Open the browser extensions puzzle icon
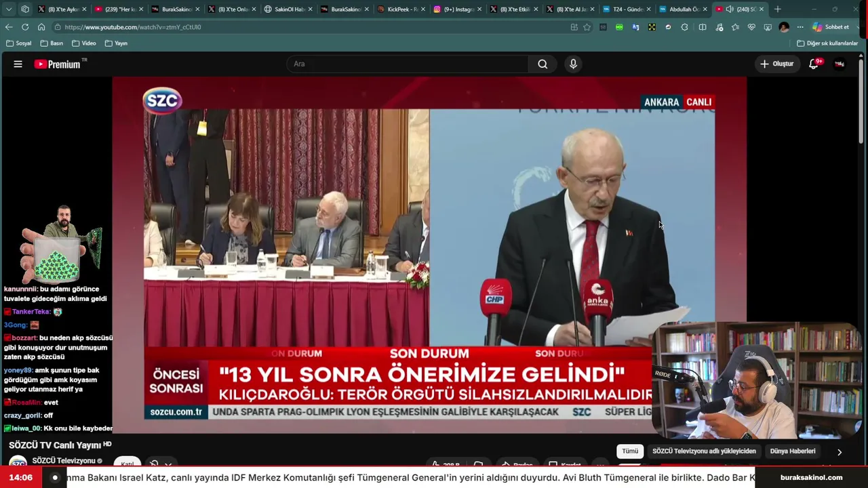The height and width of the screenshot is (488, 868). pos(684,27)
